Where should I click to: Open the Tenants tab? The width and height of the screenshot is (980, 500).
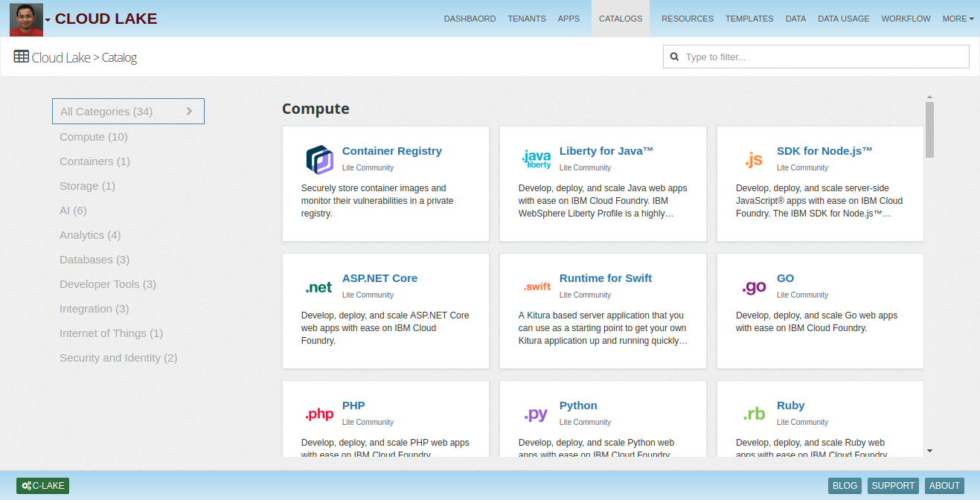[x=527, y=19]
